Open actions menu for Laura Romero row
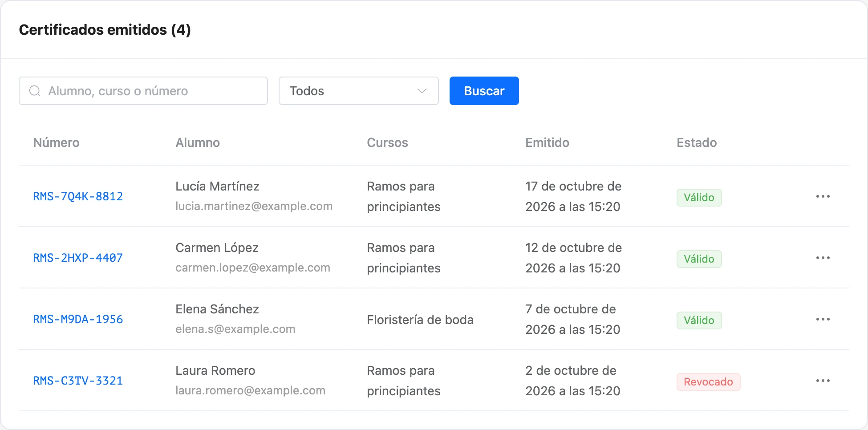This screenshot has width=868, height=430. pos(823,381)
